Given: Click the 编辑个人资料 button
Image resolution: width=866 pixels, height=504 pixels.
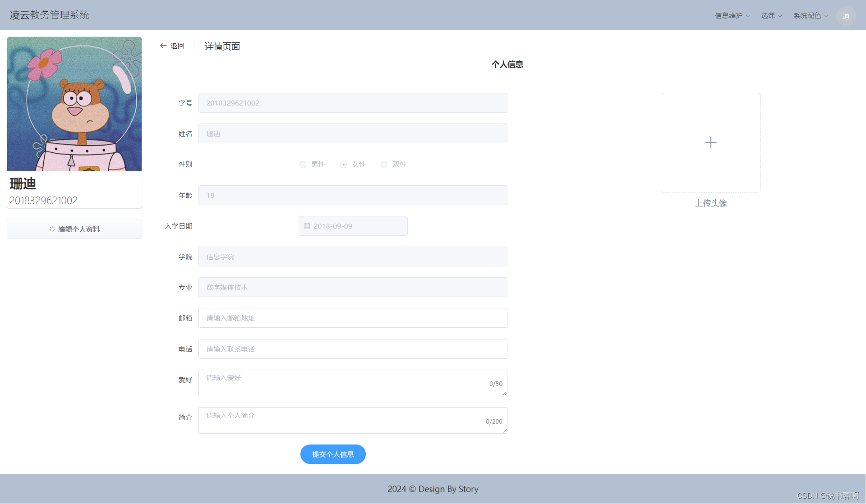Looking at the screenshot, I should [x=74, y=229].
